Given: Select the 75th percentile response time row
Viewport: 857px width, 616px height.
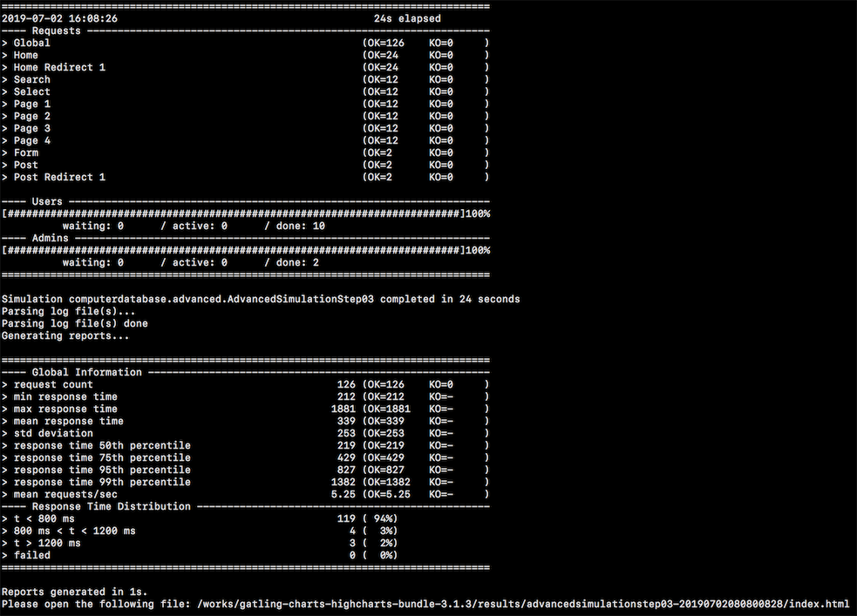Looking at the screenshot, I should pos(245,457).
